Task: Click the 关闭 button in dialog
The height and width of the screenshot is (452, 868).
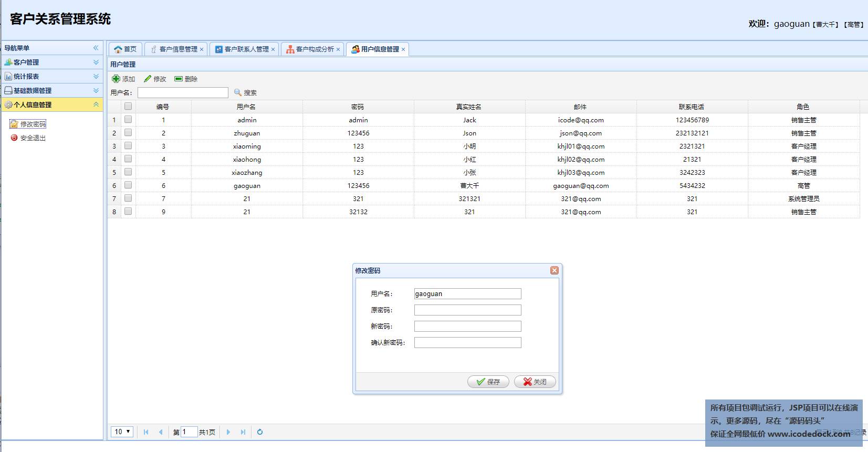Action: tap(535, 382)
